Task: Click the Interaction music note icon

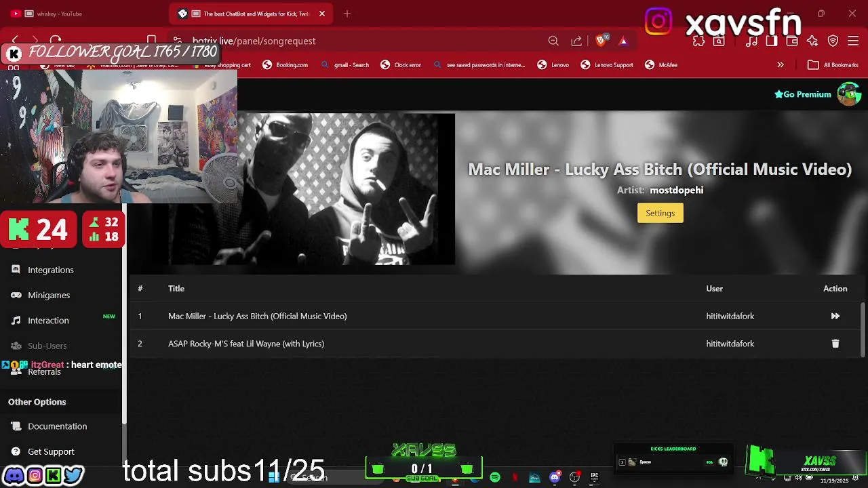Action: (x=16, y=320)
